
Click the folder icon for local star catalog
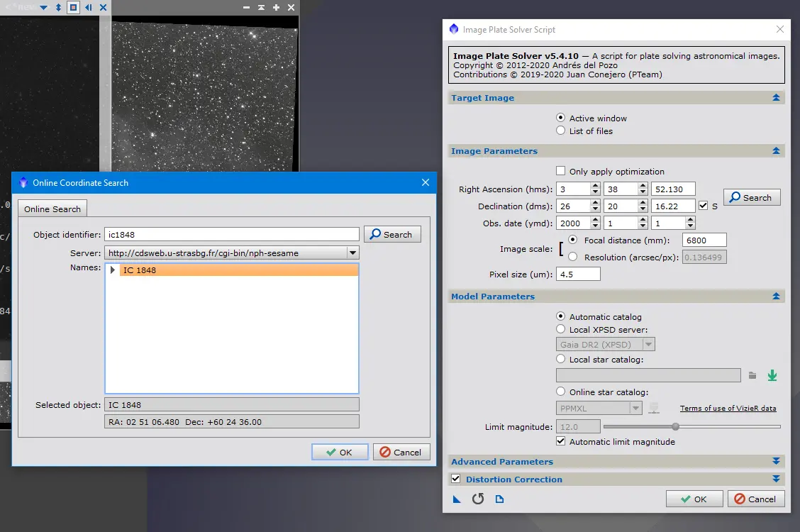(752, 375)
